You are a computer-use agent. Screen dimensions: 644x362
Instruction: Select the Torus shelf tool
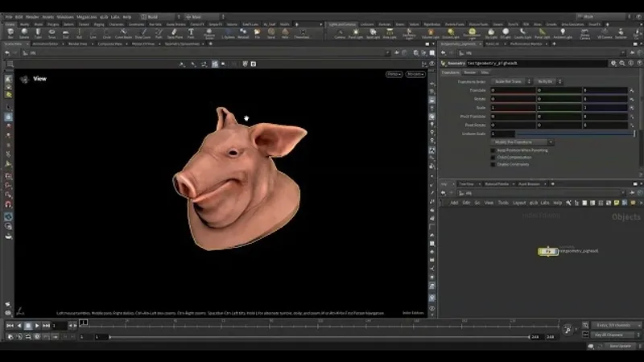point(52,33)
